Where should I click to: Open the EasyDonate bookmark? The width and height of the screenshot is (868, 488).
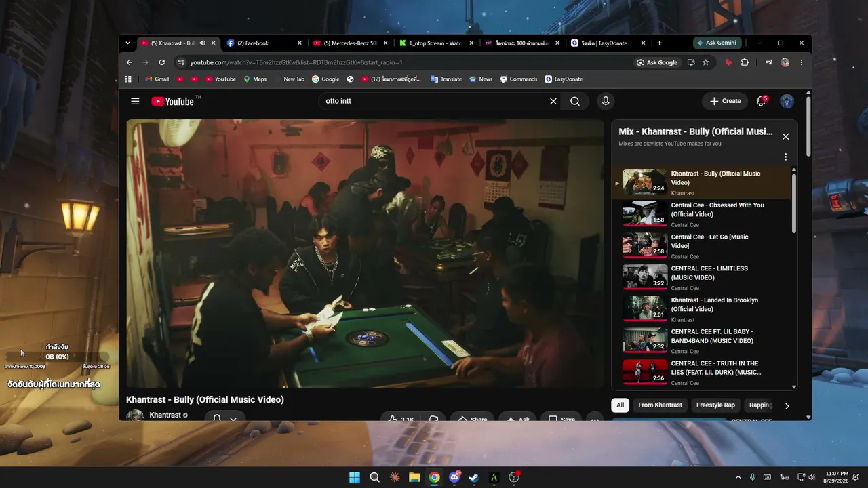pos(564,79)
